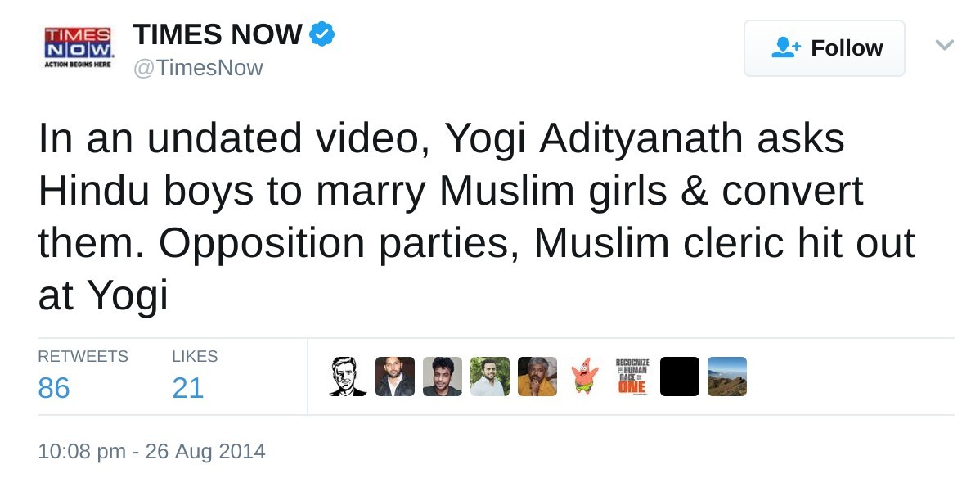980x478 pixels.
Task: Expand the tweet options chevron
Action: click(945, 45)
